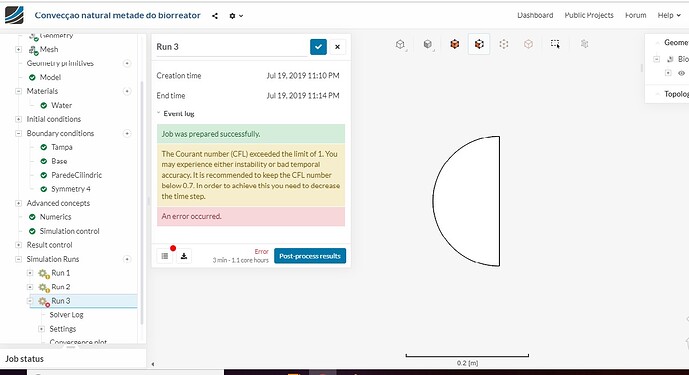Click the Post-process results button

(310, 256)
